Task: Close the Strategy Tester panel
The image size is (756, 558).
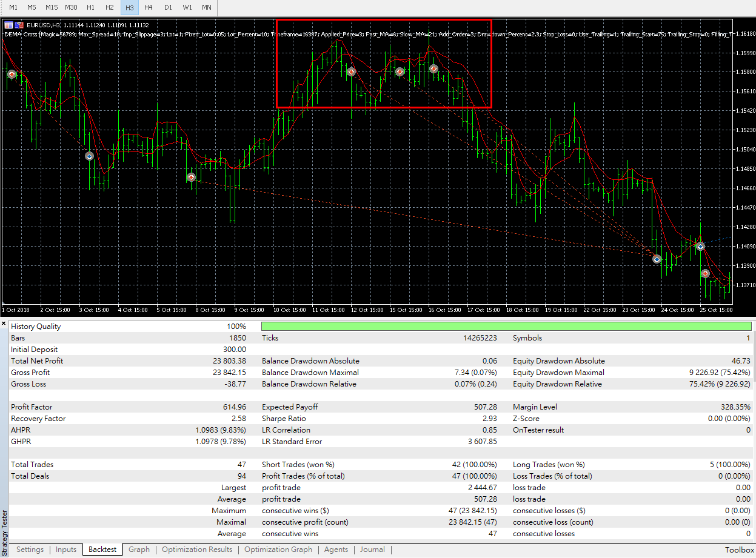Action: (x=4, y=324)
